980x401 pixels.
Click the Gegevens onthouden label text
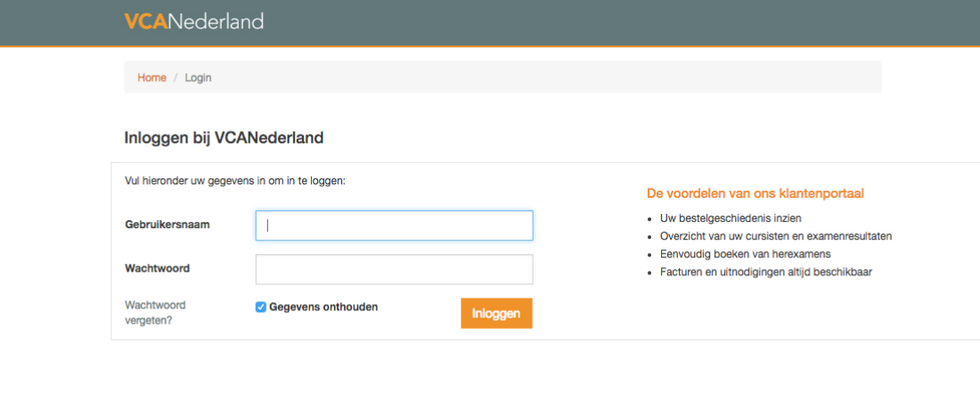click(323, 307)
